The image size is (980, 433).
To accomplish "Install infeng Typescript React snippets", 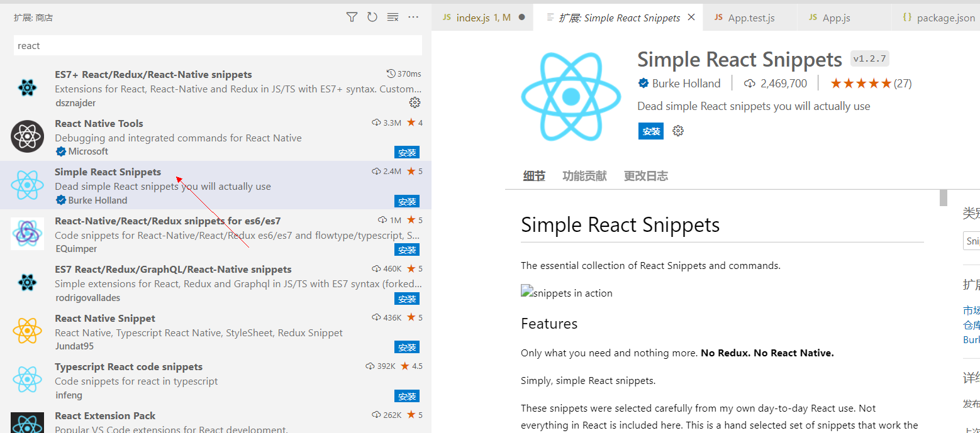I will pos(407,396).
